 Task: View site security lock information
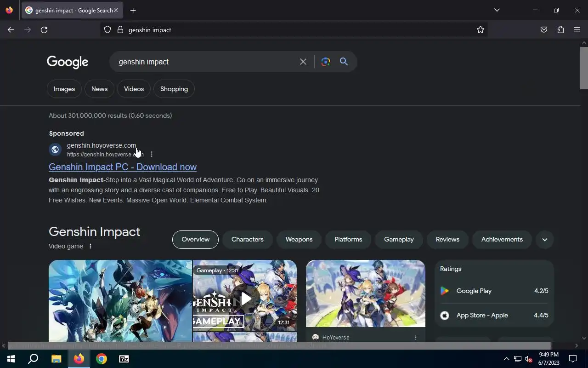pyautogui.click(x=120, y=30)
